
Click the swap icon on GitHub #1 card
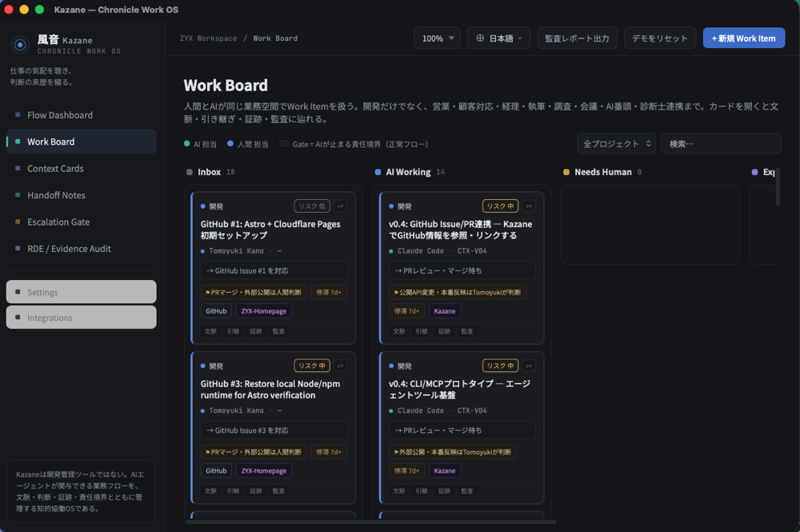[340, 206]
